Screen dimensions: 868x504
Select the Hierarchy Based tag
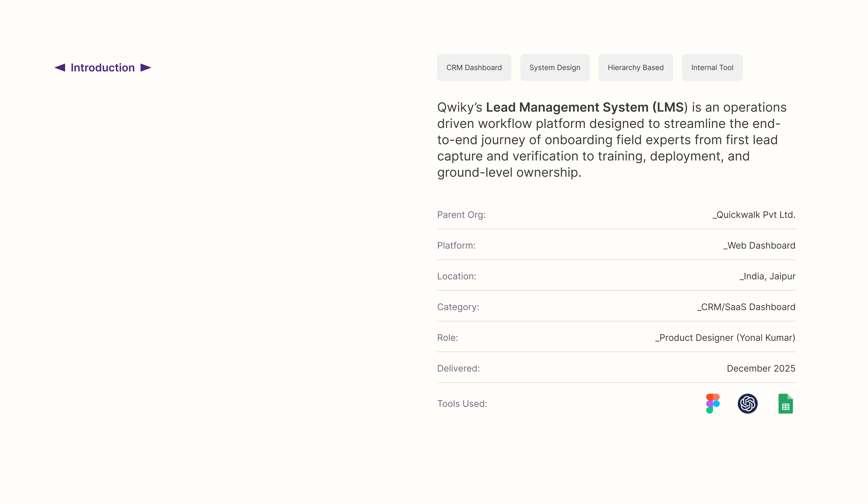[x=635, y=68]
